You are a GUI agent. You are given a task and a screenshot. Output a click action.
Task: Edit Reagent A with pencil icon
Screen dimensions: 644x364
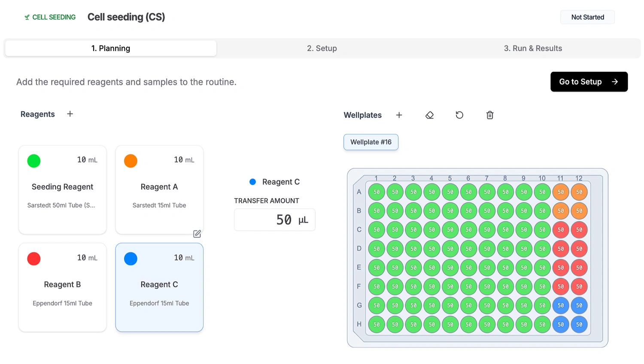tap(197, 234)
